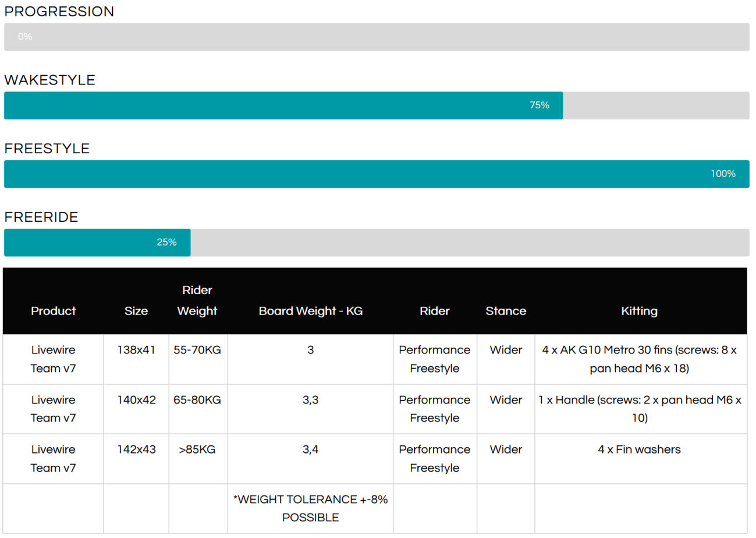Select the 140x42 size cell
This screenshot has width=756, height=538.
(136, 400)
